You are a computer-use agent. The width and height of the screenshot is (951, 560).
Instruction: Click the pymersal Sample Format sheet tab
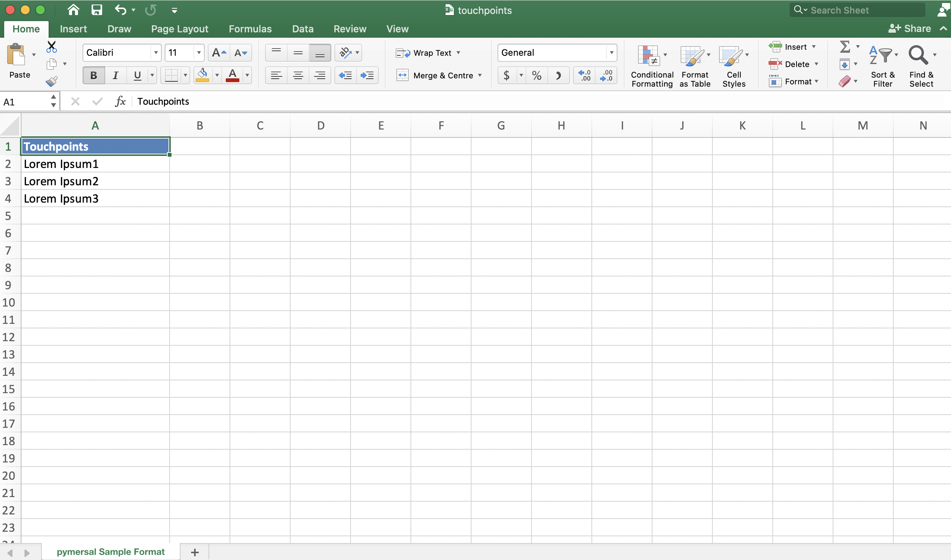click(111, 551)
